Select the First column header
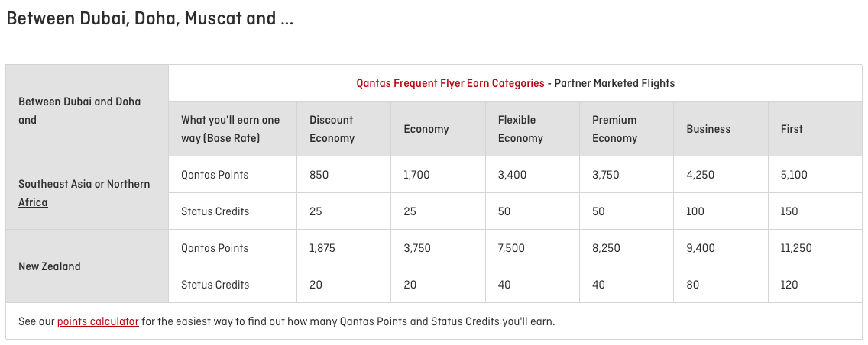The width and height of the screenshot is (868, 345). click(x=792, y=129)
